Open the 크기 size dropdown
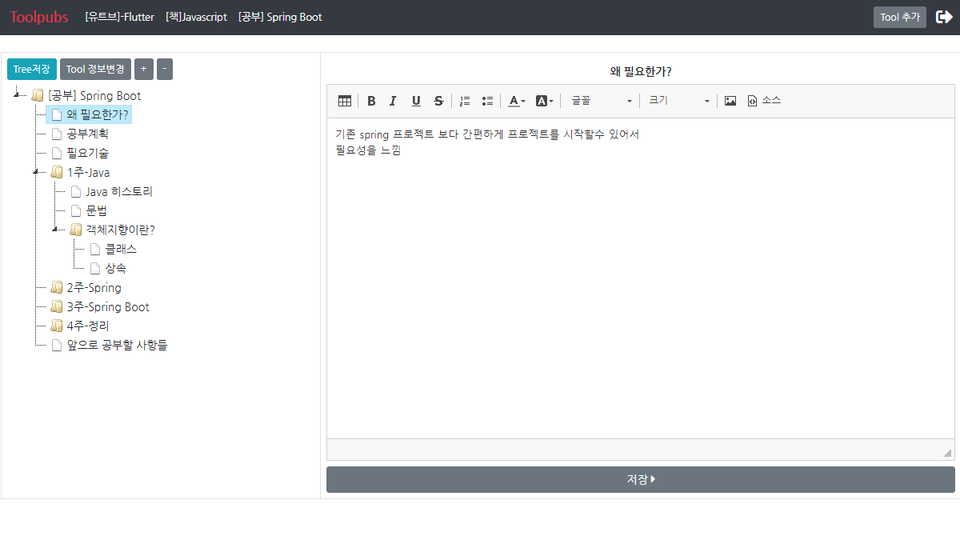 coord(678,101)
